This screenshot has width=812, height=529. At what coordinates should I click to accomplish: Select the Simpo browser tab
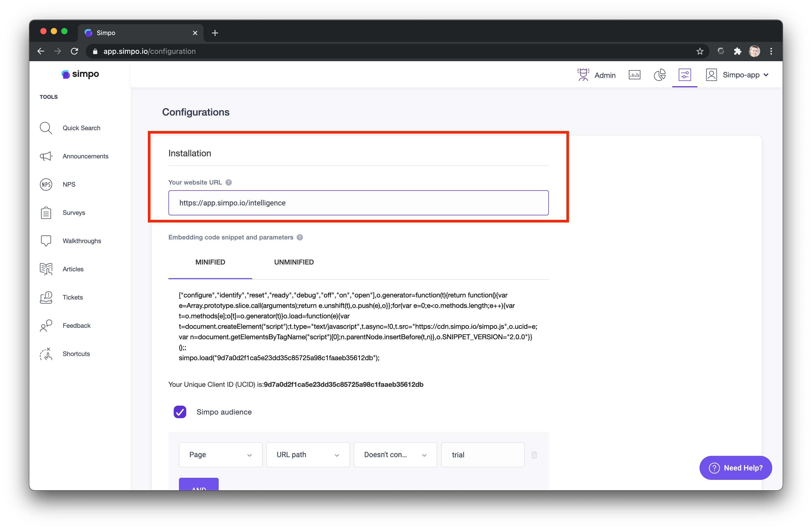(140, 33)
